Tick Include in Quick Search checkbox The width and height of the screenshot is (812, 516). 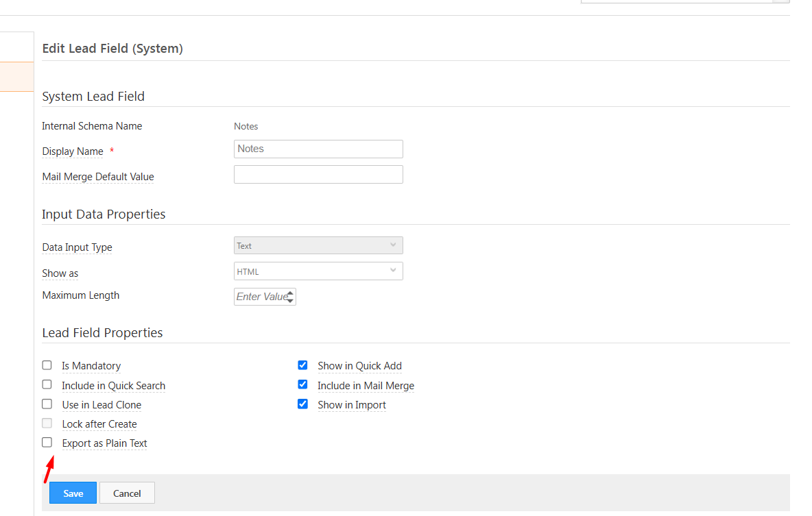(x=47, y=384)
